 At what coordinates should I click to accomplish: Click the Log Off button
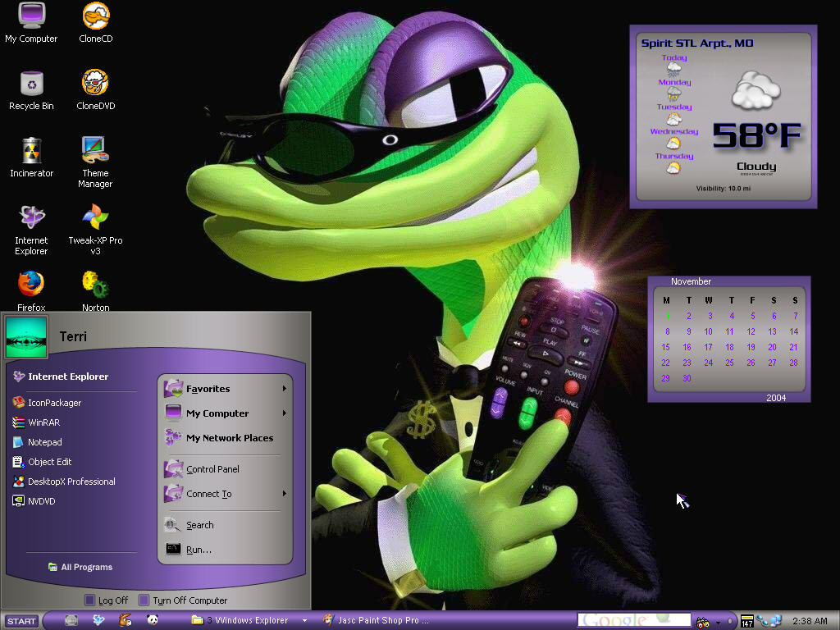pyautogui.click(x=107, y=600)
